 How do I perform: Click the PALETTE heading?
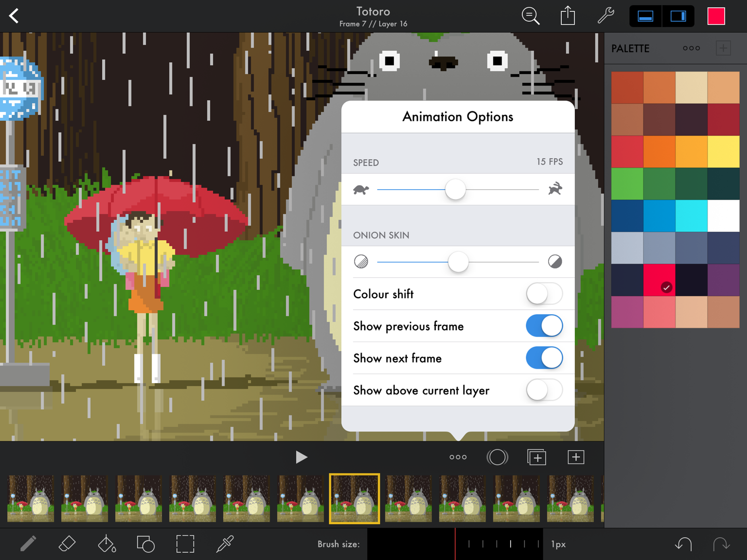click(x=630, y=48)
